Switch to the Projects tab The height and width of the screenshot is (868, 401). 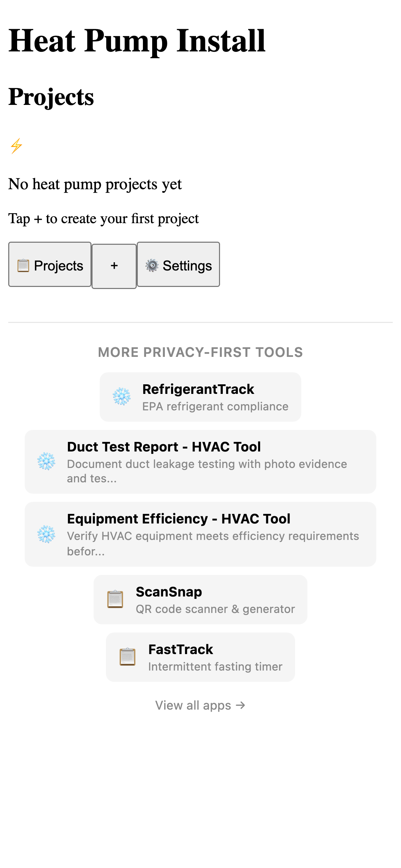tap(50, 265)
